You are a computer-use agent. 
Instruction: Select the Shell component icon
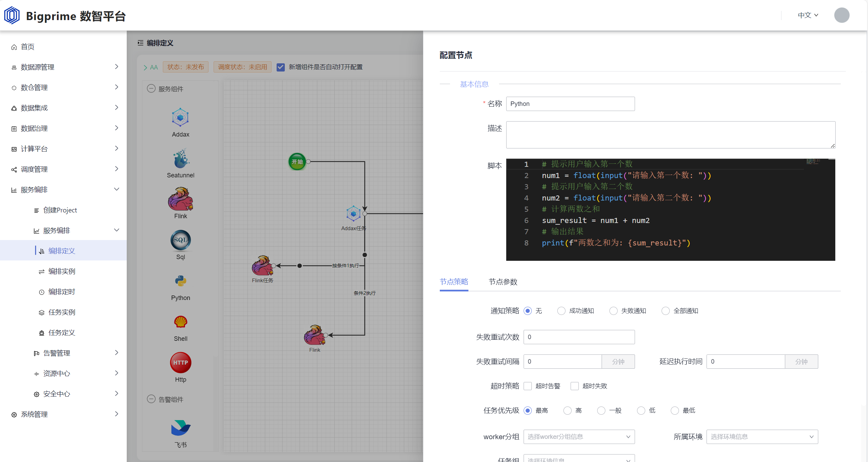click(181, 322)
